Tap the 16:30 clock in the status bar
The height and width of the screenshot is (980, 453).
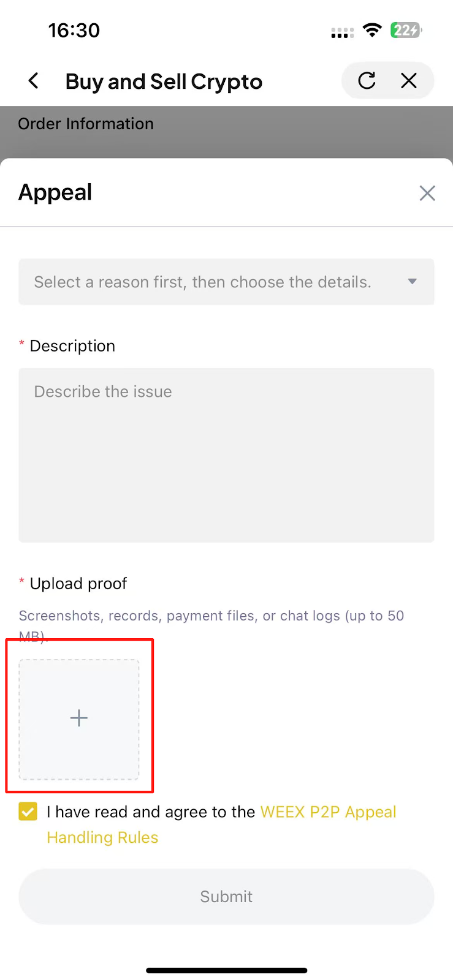74,30
